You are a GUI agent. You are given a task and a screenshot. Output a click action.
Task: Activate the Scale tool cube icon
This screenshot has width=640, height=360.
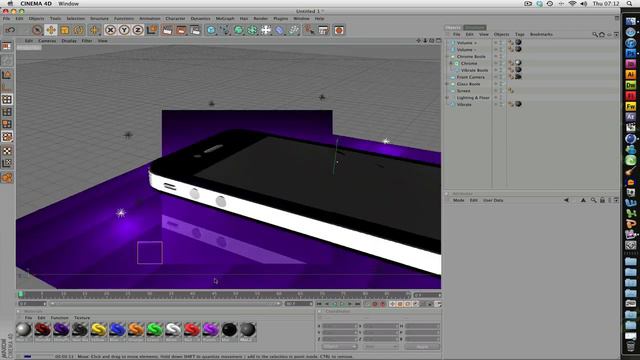pos(64,30)
